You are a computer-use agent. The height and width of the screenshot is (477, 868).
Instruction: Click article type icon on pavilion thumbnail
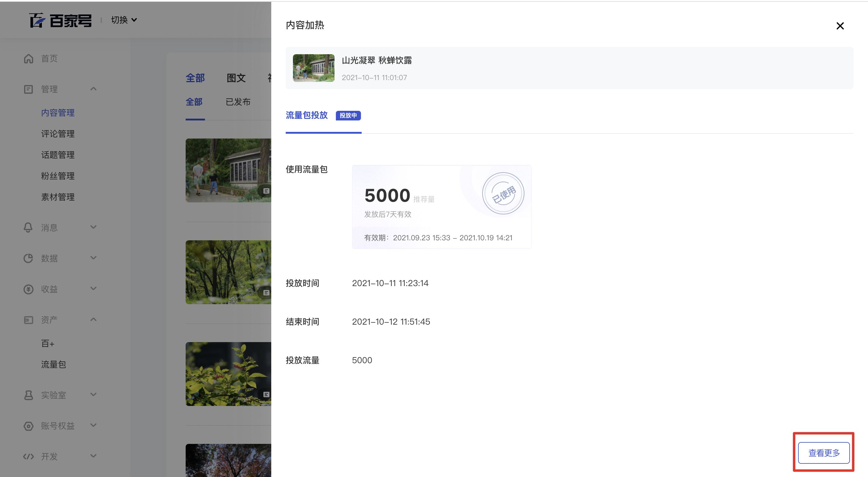[266, 191]
